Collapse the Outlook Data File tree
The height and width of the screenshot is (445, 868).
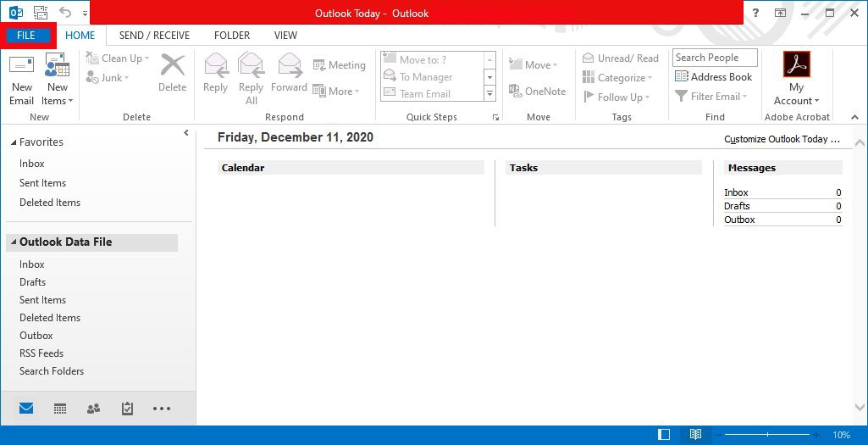coord(14,242)
